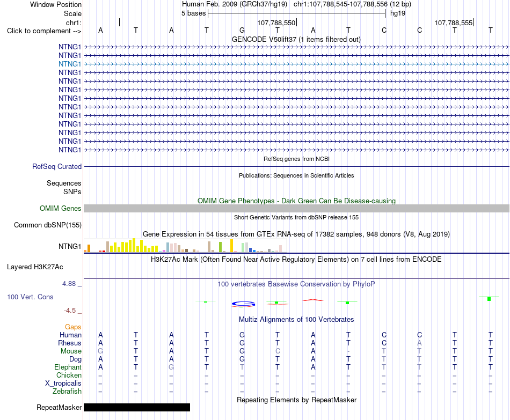Open 'Repeating Elements by RepeatMasker' title
Image resolution: width=510 pixels, height=420 pixels.
pos(296,400)
